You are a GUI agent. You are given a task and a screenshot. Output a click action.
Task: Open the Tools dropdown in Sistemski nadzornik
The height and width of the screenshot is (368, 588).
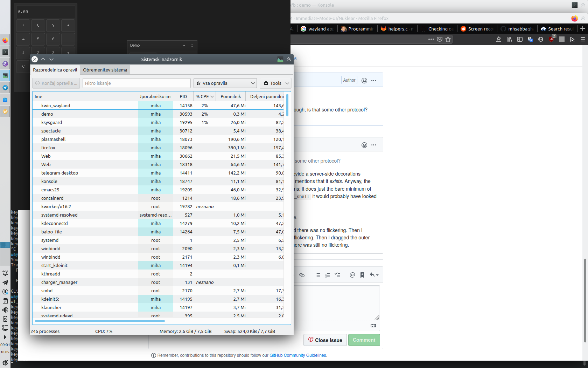pyautogui.click(x=275, y=83)
